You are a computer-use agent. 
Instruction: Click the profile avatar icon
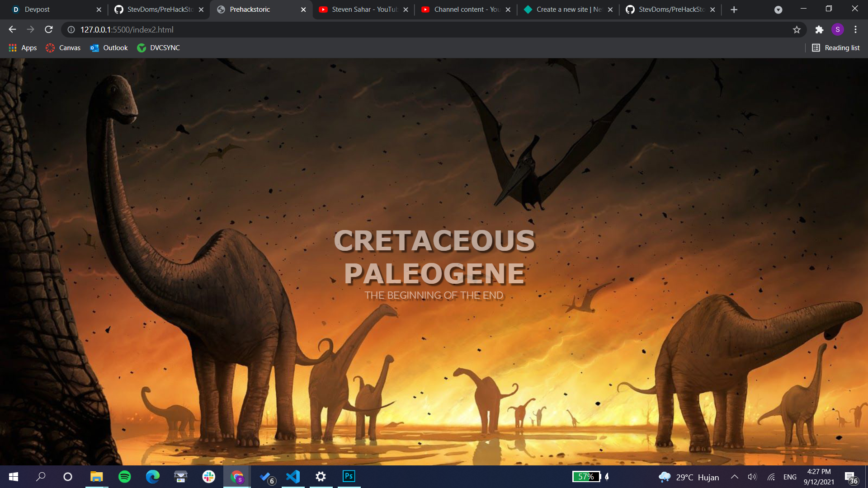pos(837,29)
